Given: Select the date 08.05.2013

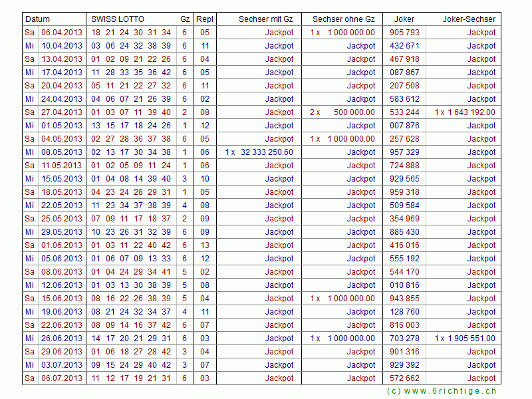Looking at the screenshot, I should pyautogui.click(x=62, y=152).
